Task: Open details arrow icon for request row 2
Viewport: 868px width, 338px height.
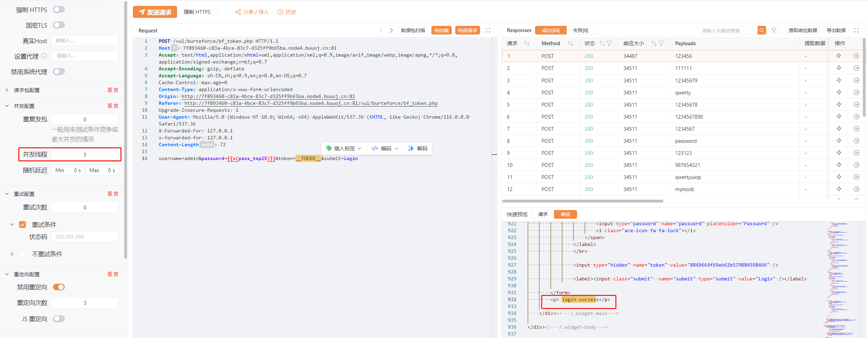Action: click(x=856, y=68)
